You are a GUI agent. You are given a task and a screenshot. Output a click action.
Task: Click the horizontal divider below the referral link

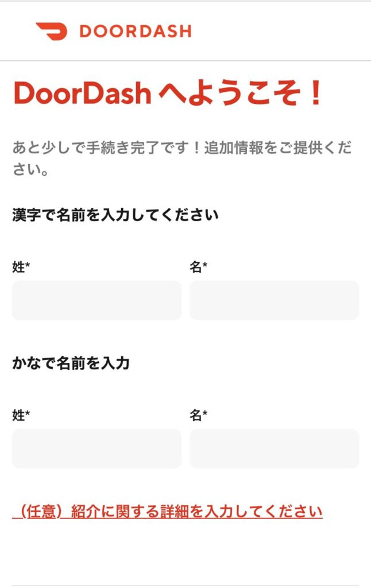(x=185, y=586)
